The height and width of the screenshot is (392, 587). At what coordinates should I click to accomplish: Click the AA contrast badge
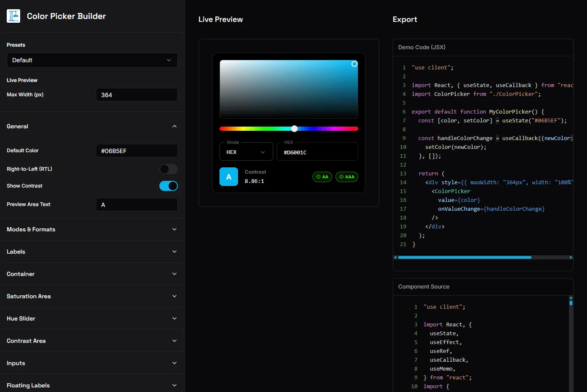pos(322,177)
